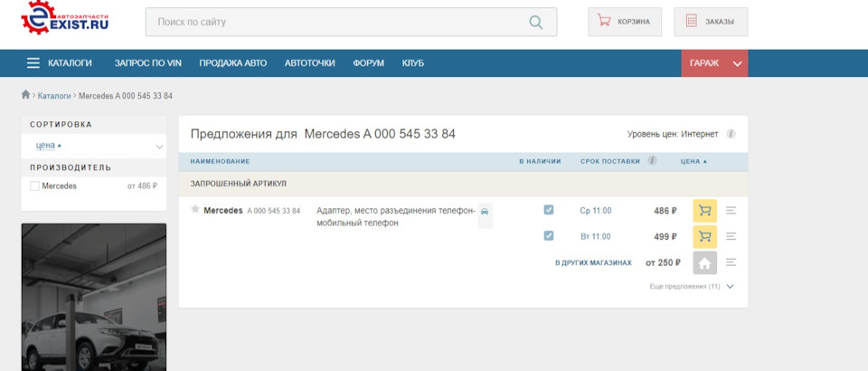Click the gray house icon for other stores

pos(704,263)
